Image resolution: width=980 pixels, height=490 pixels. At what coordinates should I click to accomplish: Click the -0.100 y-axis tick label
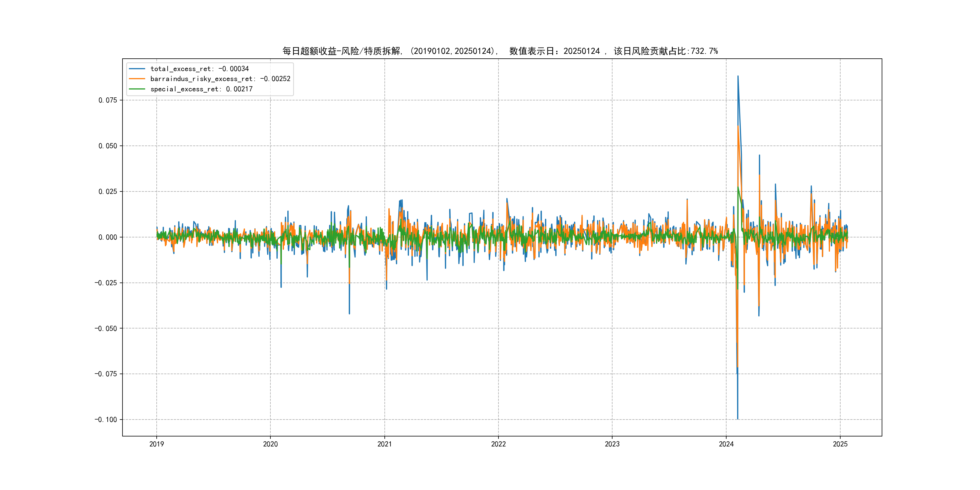[106, 420]
